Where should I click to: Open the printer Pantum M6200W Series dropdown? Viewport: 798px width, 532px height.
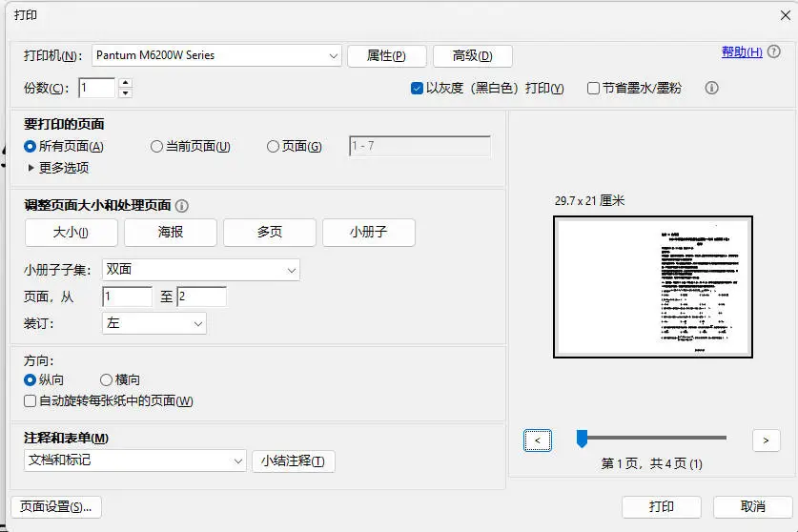pos(215,55)
